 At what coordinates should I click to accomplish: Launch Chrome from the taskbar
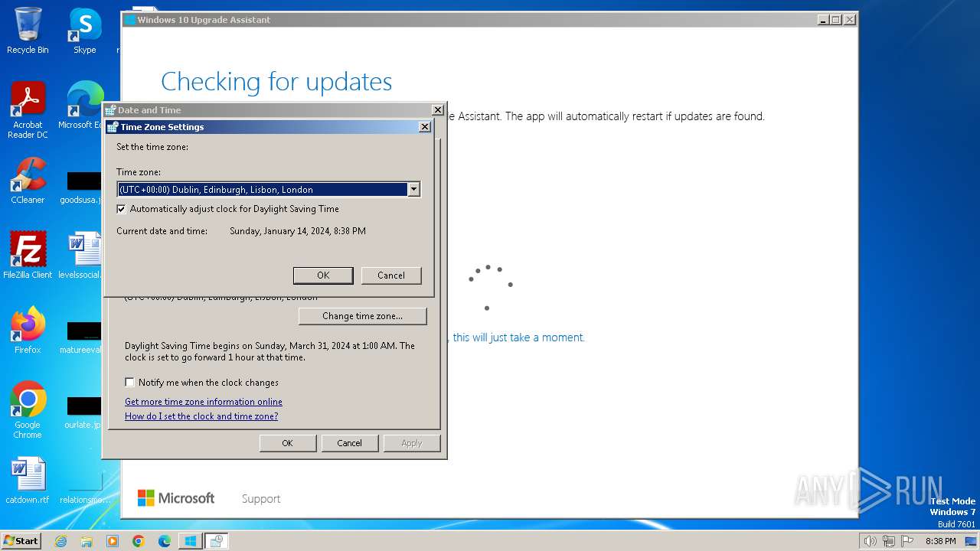[x=139, y=541]
